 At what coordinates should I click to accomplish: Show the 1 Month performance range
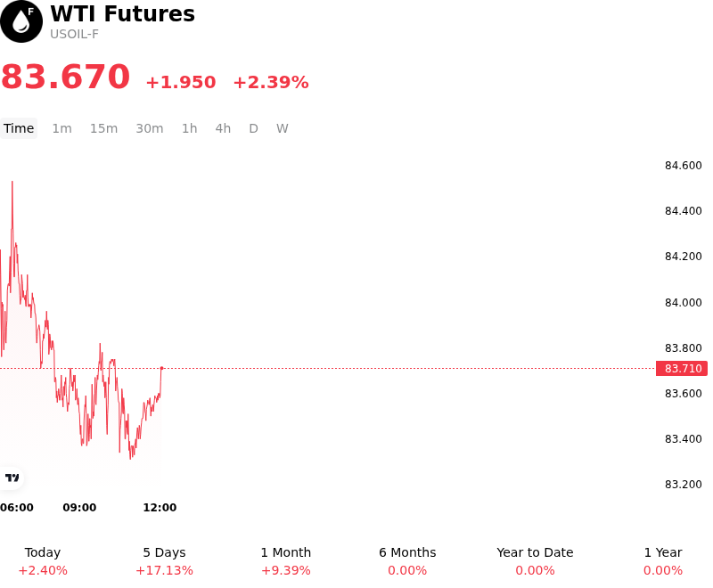pos(285,561)
